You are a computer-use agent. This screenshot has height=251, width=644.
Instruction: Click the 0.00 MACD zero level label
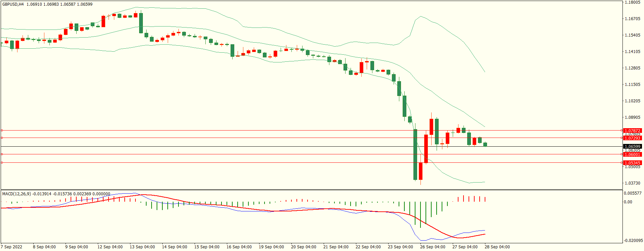628,202
